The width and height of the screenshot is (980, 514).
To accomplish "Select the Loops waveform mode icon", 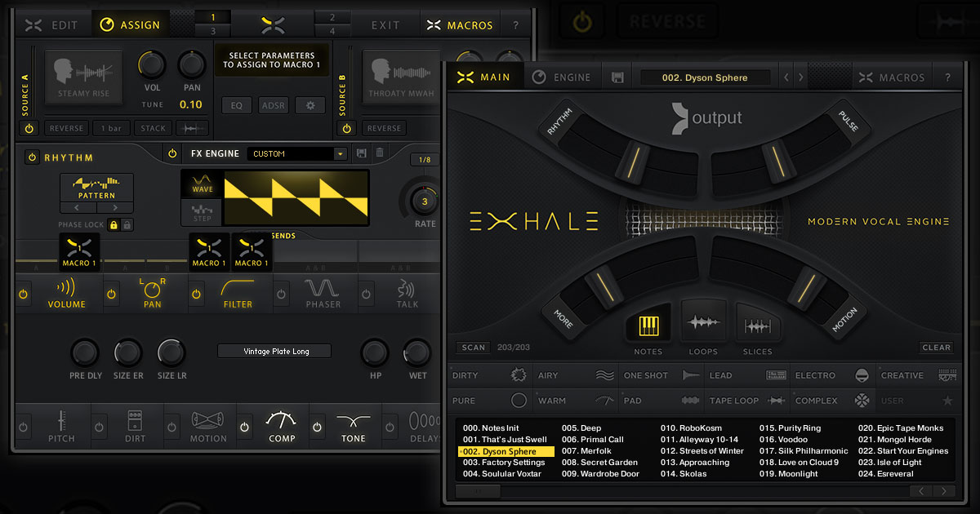I will (x=703, y=324).
